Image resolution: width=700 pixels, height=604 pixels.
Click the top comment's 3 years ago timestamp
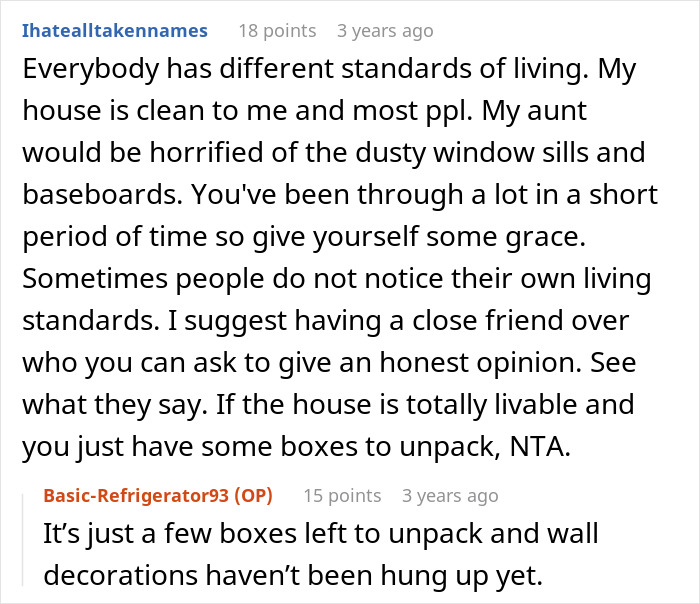coord(385,30)
